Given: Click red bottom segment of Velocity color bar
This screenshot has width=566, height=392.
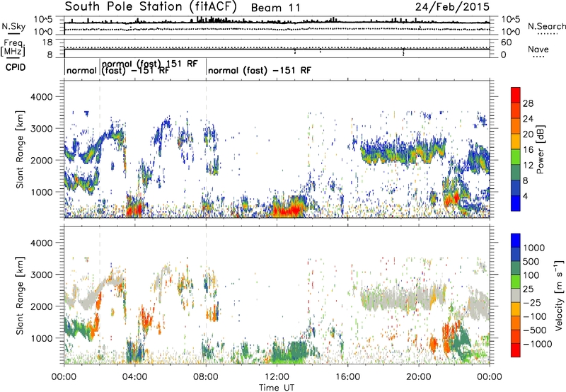Looking at the screenshot, I should point(516,350).
